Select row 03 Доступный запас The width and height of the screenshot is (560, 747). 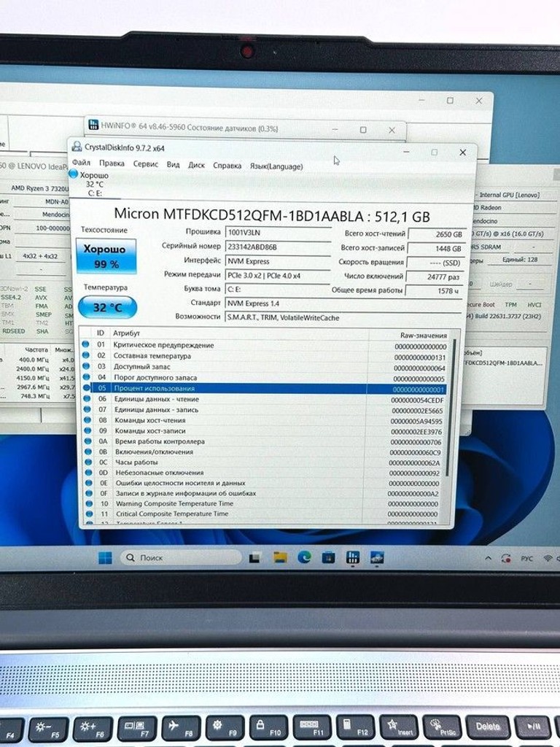[265, 367]
